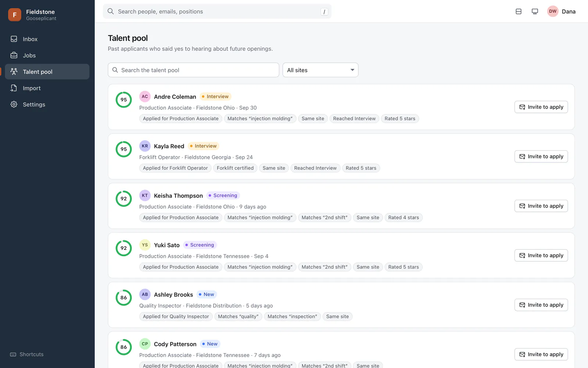Open Ashley Brooks' name link
Viewport: 588px width, 368px height.
point(173,295)
